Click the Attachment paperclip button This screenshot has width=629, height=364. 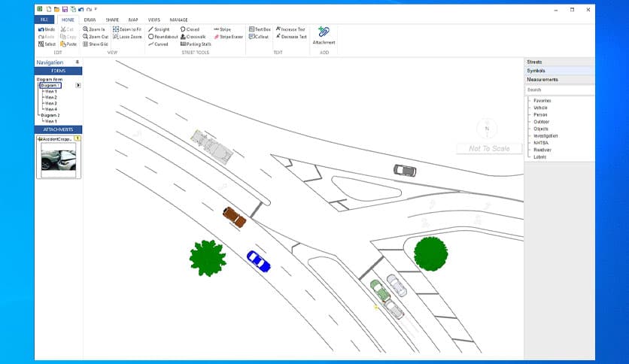324,35
